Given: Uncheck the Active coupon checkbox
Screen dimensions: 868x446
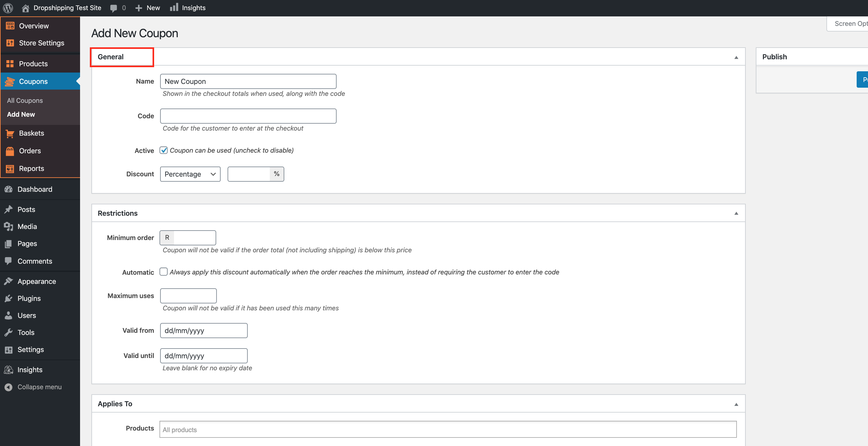Looking at the screenshot, I should coord(164,150).
